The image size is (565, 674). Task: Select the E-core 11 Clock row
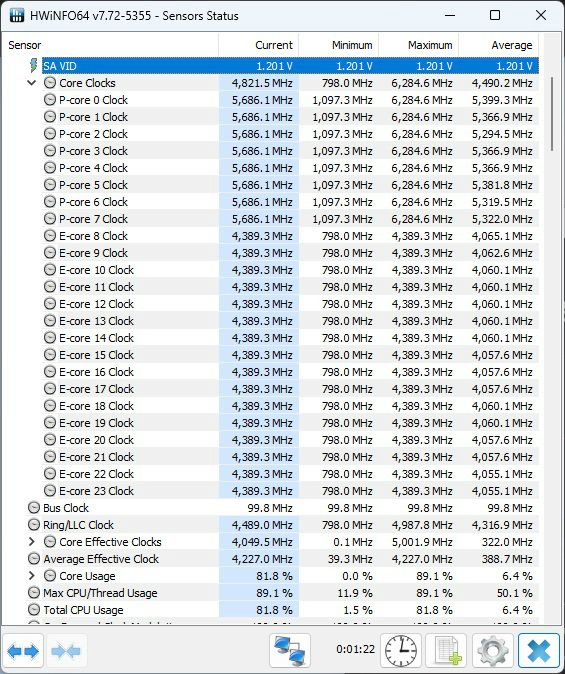[x=290, y=287]
